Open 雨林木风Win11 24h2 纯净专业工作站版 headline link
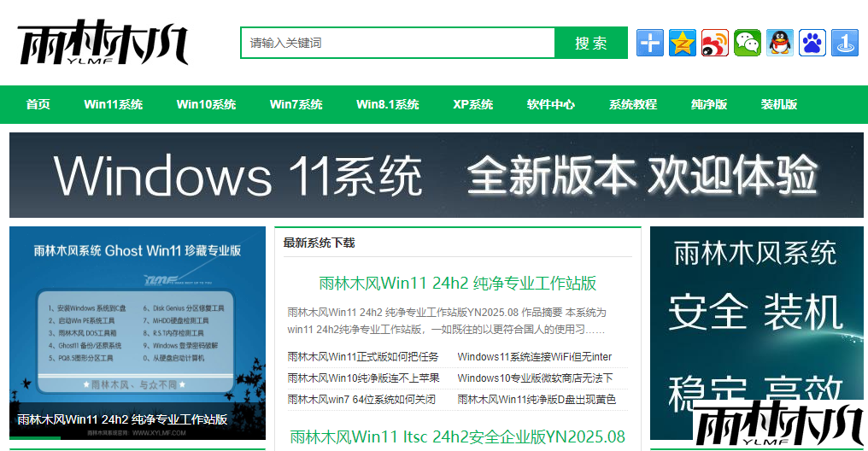 [x=457, y=283]
